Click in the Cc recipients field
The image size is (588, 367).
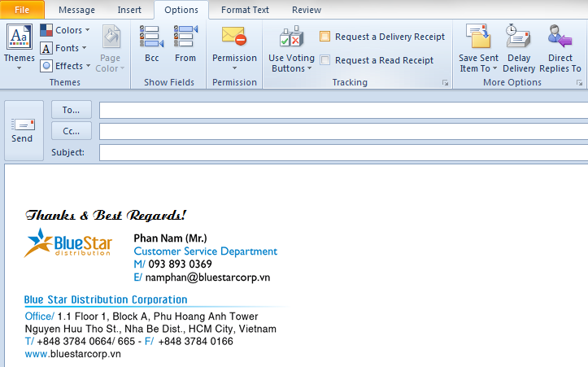click(343, 131)
